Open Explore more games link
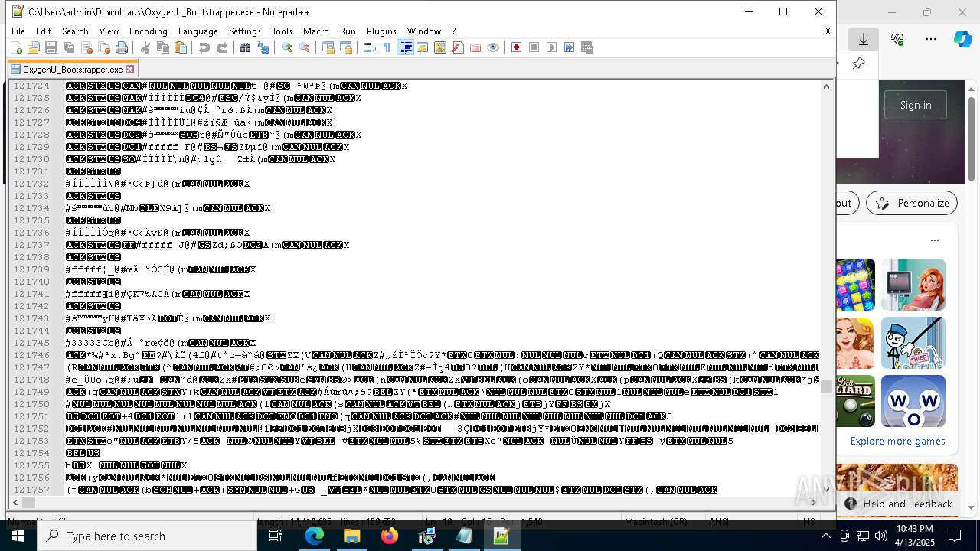The height and width of the screenshot is (551, 980). tap(897, 441)
